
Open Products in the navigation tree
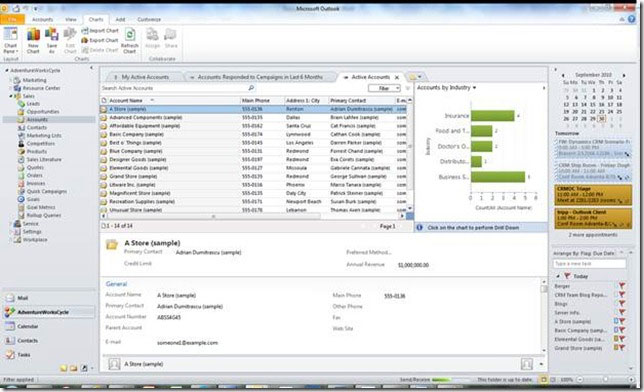[x=37, y=152]
